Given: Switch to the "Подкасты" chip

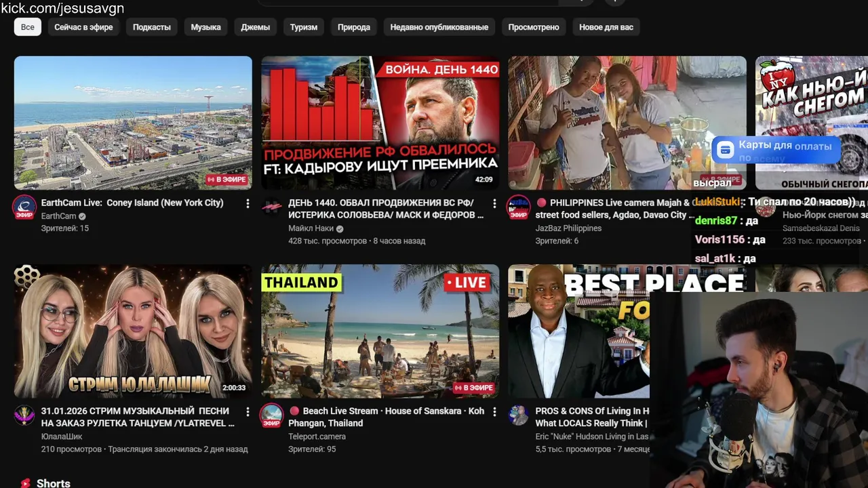Looking at the screenshot, I should point(152,27).
